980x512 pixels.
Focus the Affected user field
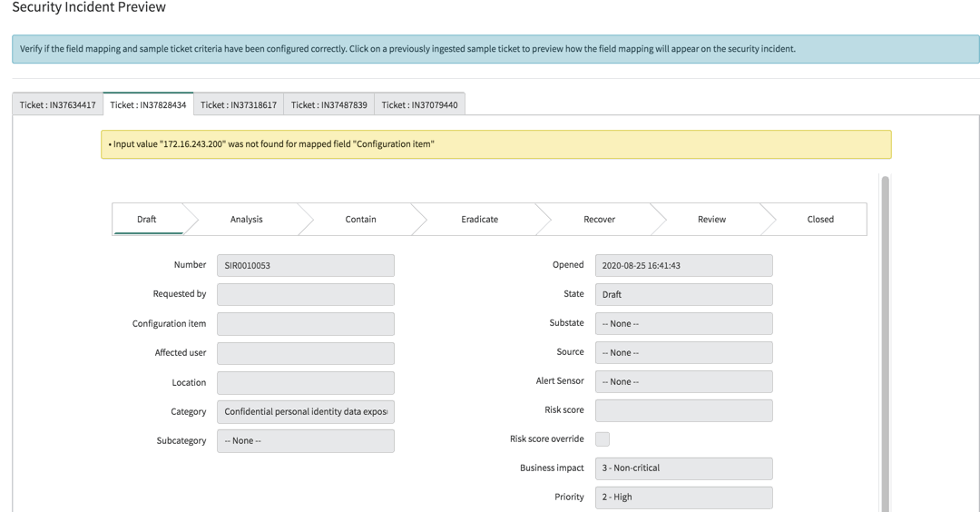[306, 353]
